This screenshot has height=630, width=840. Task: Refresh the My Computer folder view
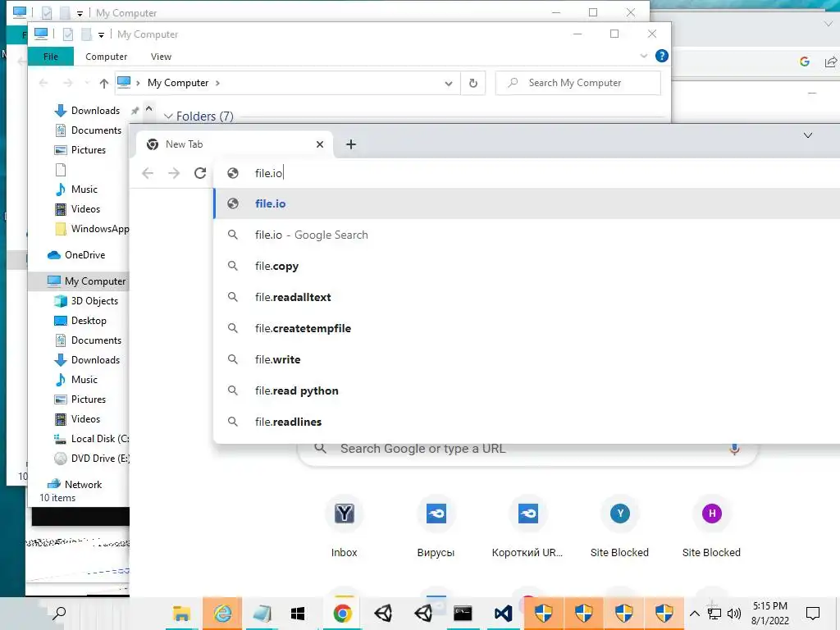click(473, 83)
